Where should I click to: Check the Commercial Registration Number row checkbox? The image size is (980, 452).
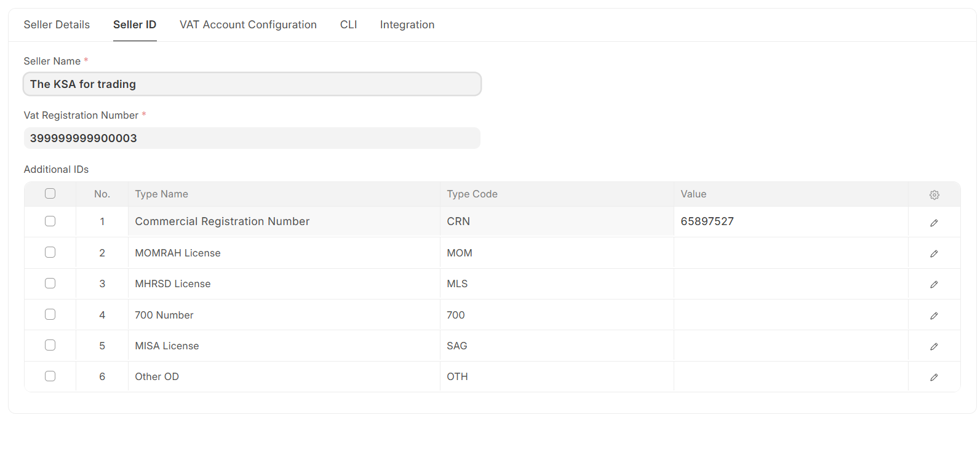tap(50, 221)
